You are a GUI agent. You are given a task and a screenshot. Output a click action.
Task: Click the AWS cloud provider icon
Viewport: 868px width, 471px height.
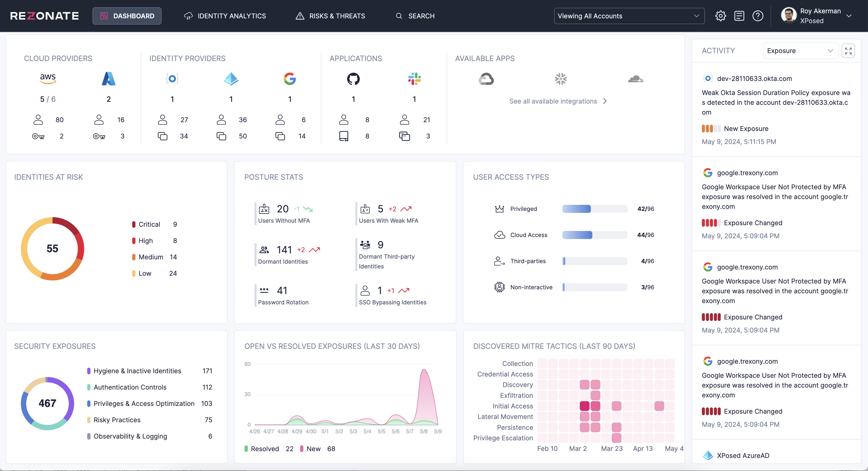coord(48,78)
